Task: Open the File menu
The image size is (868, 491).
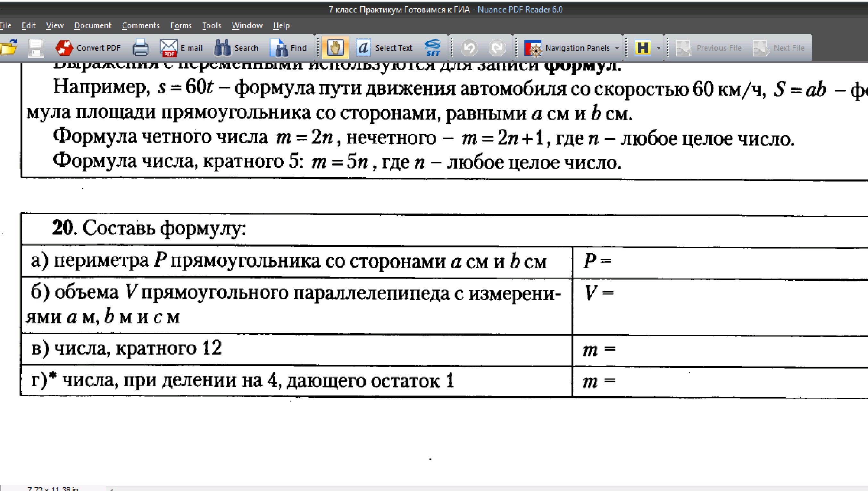Action: coord(5,26)
